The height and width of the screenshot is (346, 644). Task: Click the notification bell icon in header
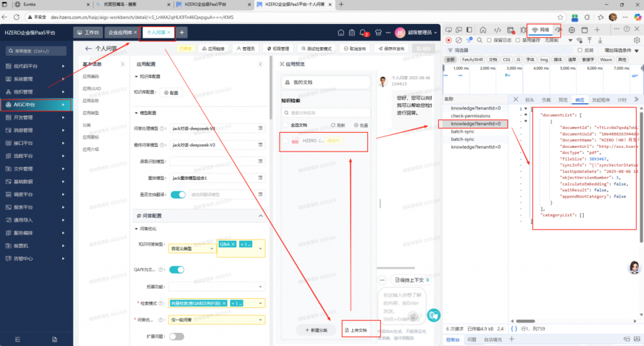[364, 32]
